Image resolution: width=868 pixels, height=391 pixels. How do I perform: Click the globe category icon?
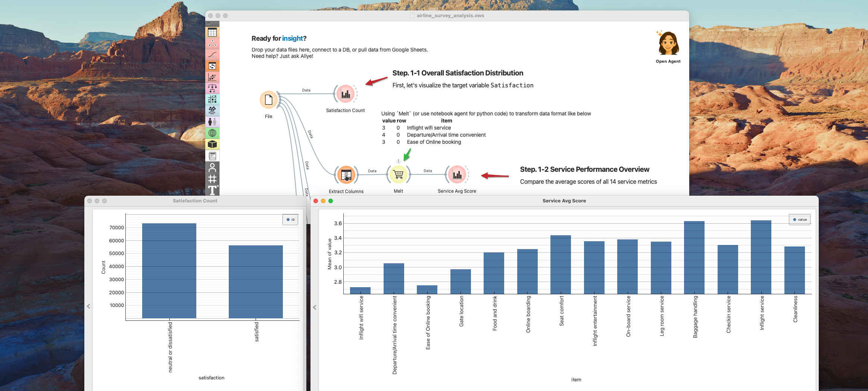[212, 133]
